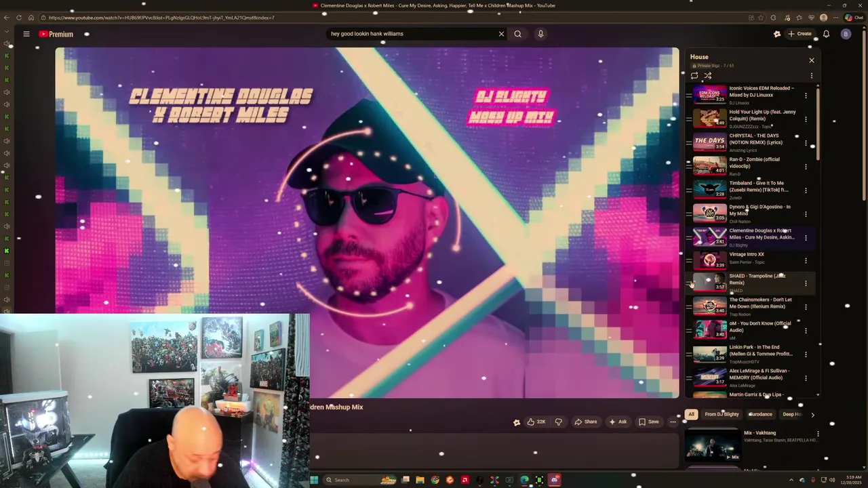868x488 pixels.
Task: Play Iconic Voices EDM Reloaded thumbnail
Action: [709, 95]
